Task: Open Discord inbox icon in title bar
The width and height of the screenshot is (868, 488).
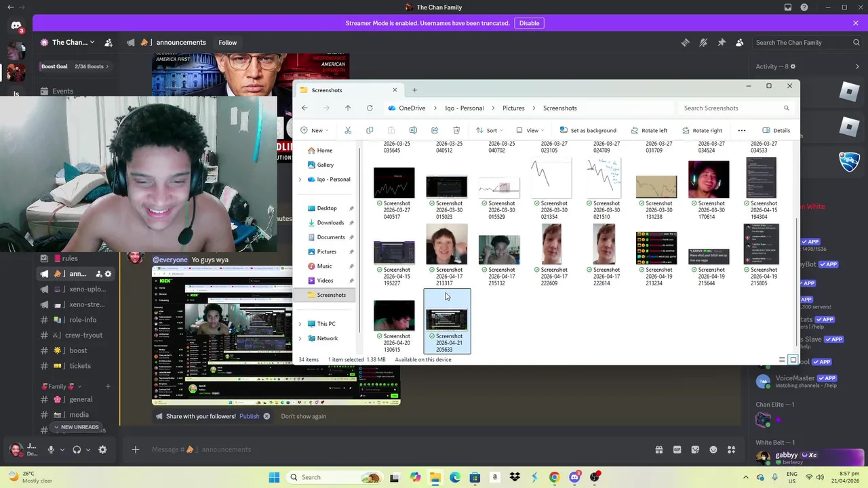Action: pos(788,7)
